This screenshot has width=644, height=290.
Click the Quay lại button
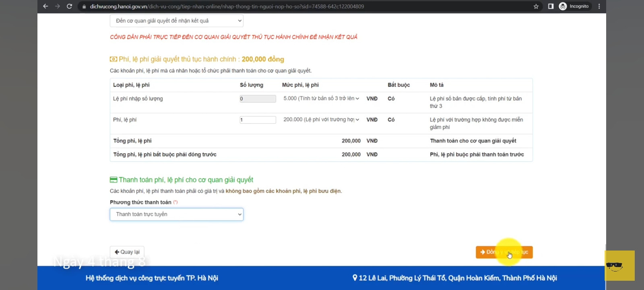pyautogui.click(x=127, y=252)
